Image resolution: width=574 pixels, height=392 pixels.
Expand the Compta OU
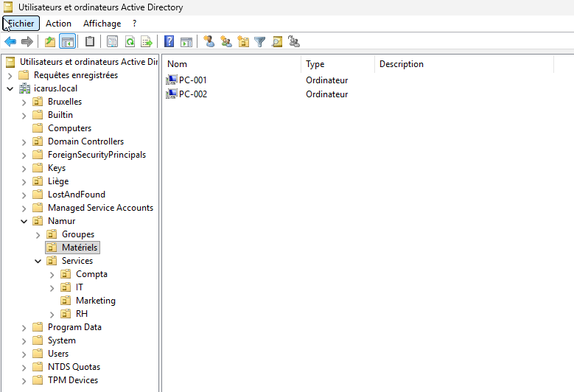point(52,275)
